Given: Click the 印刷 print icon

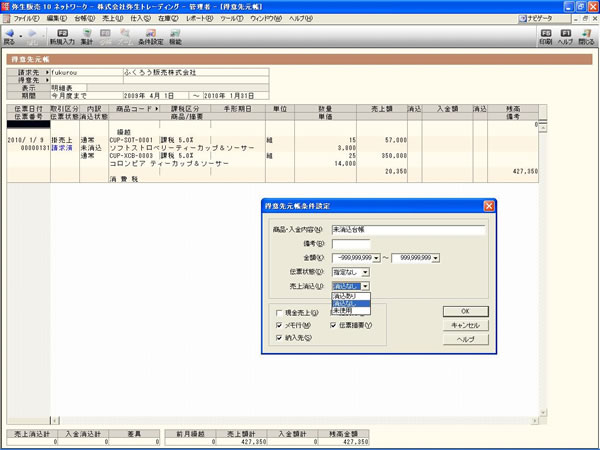Looking at the screenshot, I should coord(546,33).
